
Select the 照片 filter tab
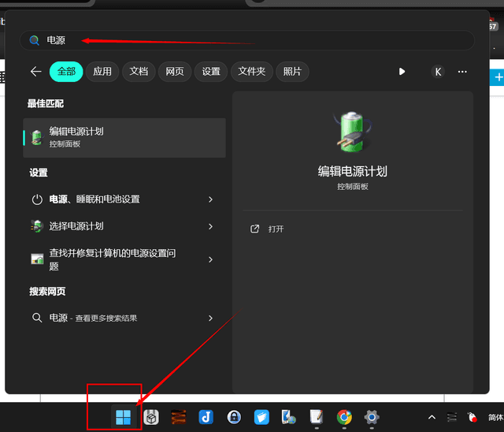[x=292, y=72]
